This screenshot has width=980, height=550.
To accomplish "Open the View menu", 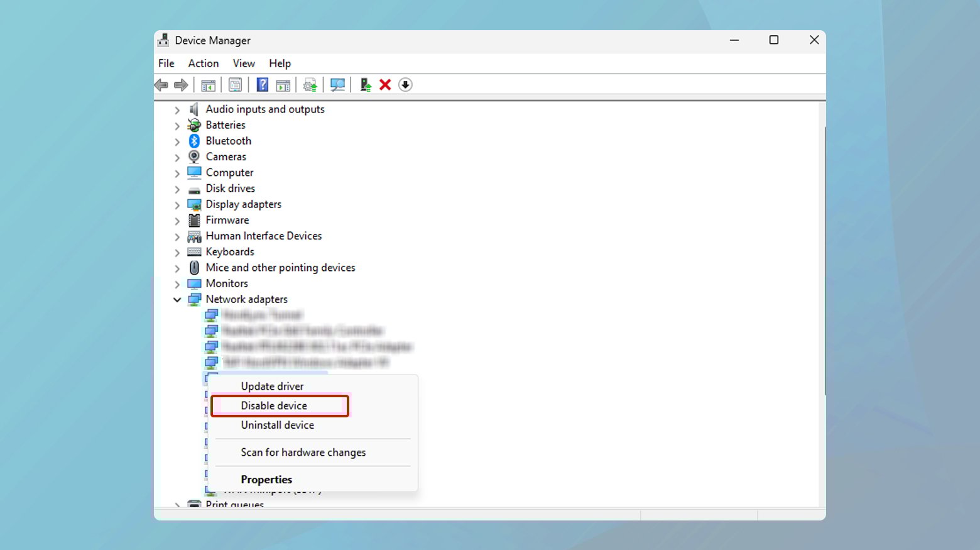I will (x=244, y=63).
